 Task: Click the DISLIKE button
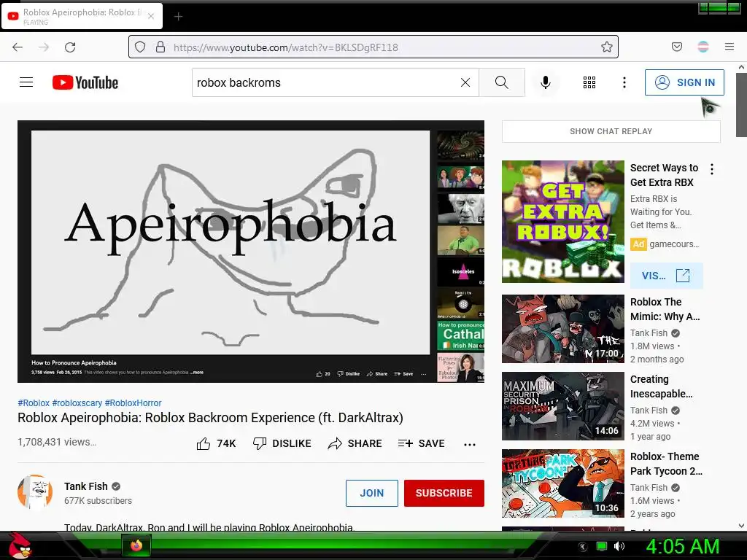(x=282, y=443)
